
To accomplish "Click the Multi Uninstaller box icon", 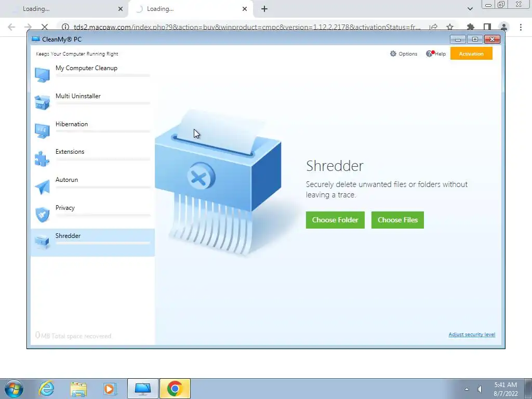I will pyautogui.click(x=42, y=102).
